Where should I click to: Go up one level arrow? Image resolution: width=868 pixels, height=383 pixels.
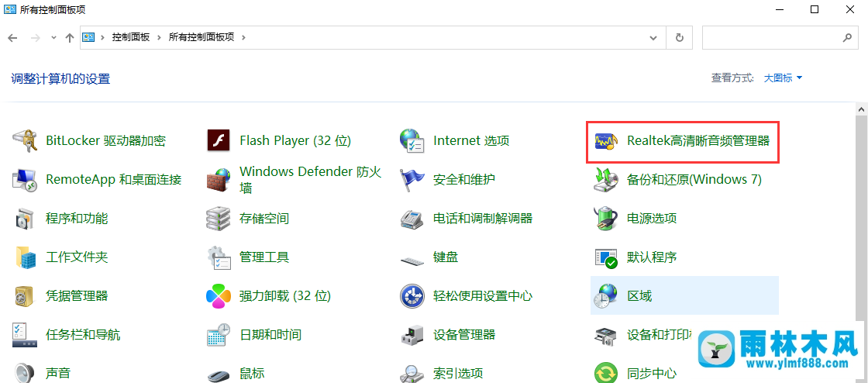69,38
